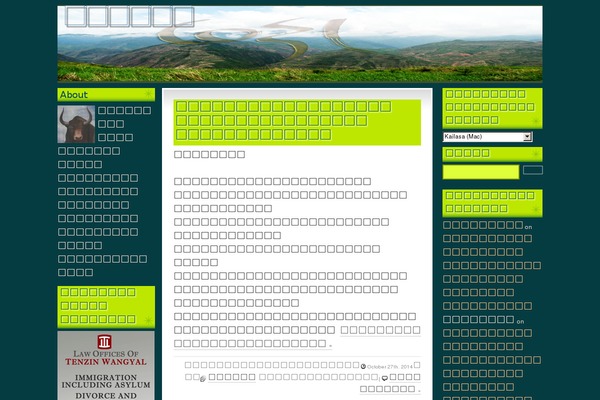Click the category tag icon in post footer
Viewport: 600px width, 400px height.
point(203,379)
